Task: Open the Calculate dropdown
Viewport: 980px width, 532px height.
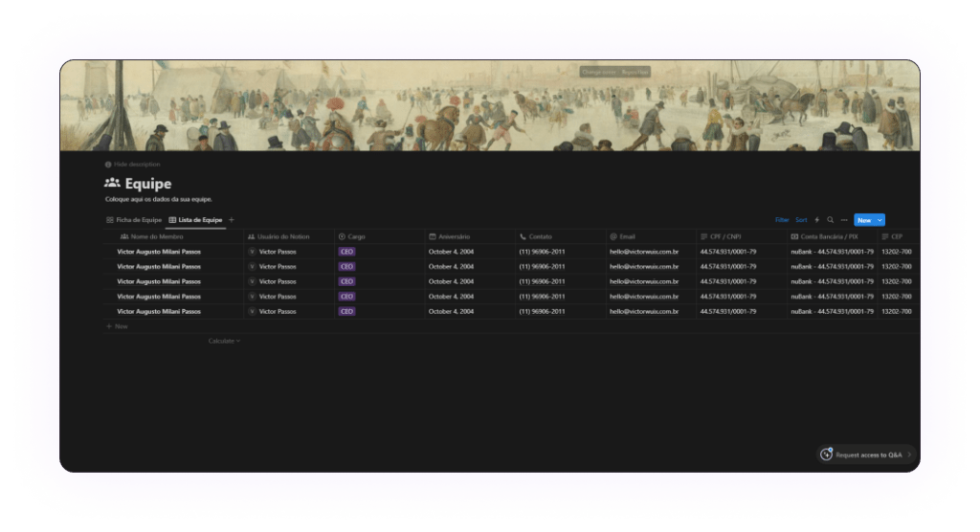Action: pyautogui.click(x=224, y=341)
